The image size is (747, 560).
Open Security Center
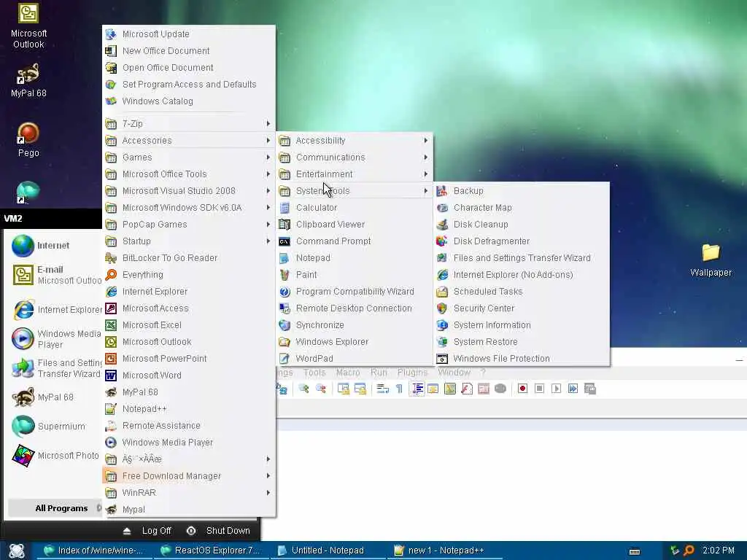coord(522,308)
